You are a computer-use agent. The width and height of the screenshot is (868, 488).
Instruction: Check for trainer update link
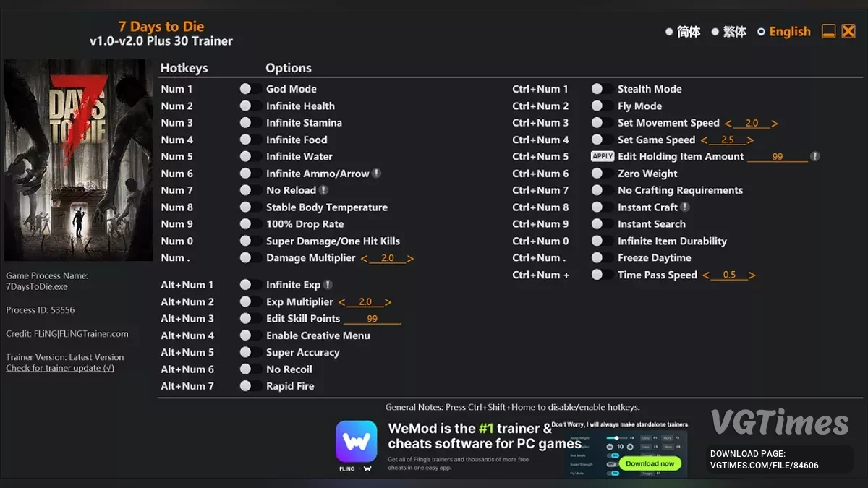(60, 368)
